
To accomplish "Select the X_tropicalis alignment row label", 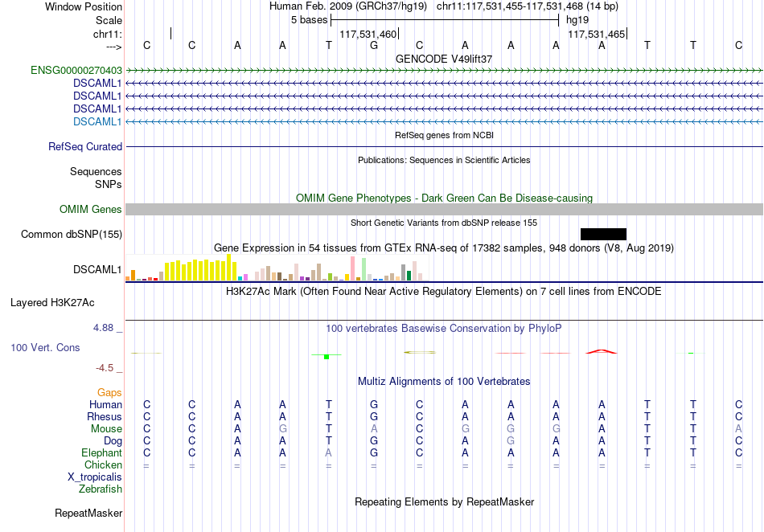I will pyautogui.click(x=95, y=477).
